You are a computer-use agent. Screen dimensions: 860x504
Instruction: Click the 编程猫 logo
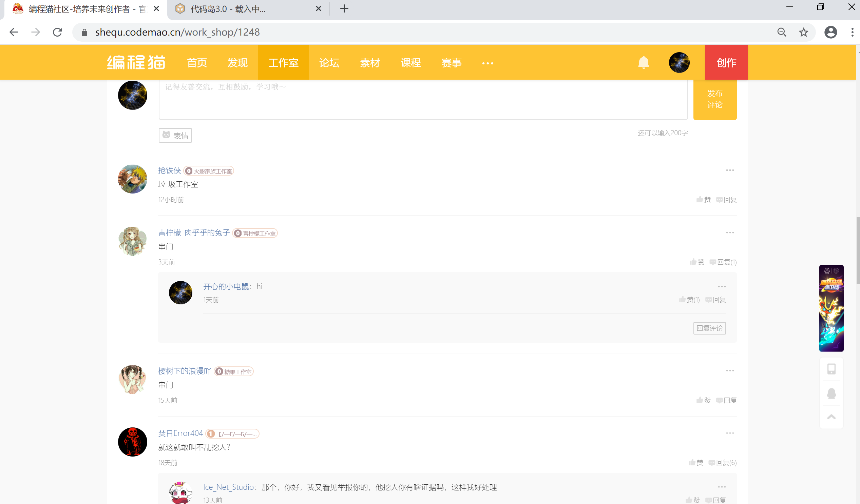click(136, 62)
